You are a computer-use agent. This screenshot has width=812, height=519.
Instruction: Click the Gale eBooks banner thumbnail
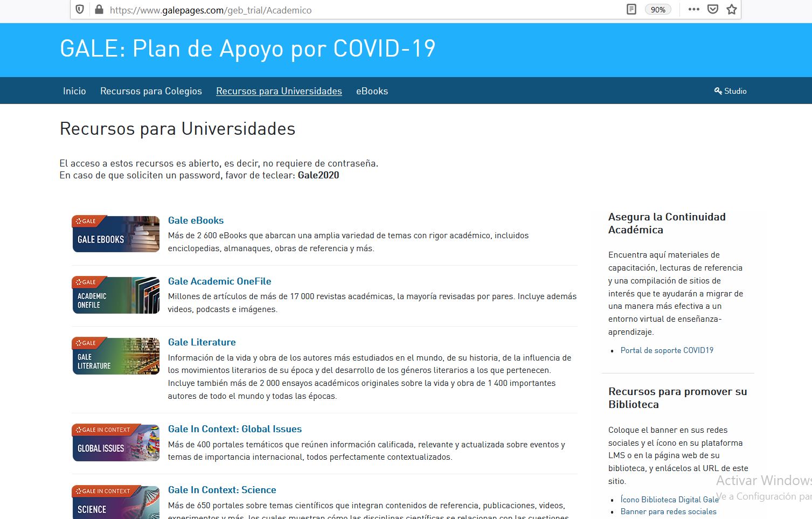[x=116, y=234]
